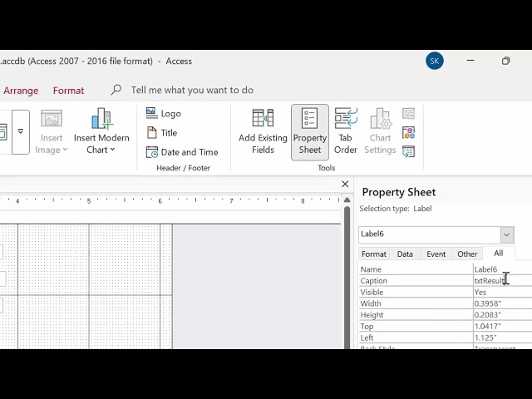Minimize the Access window
532x399 pixels.
(470, 61)
